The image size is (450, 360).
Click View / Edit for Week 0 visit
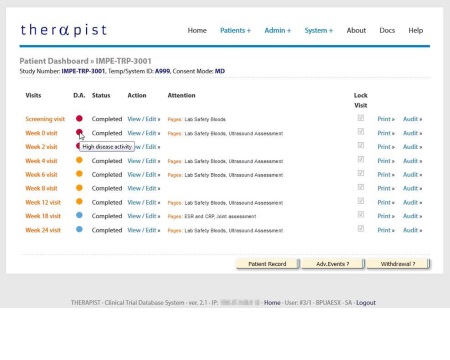click(144, 133)
